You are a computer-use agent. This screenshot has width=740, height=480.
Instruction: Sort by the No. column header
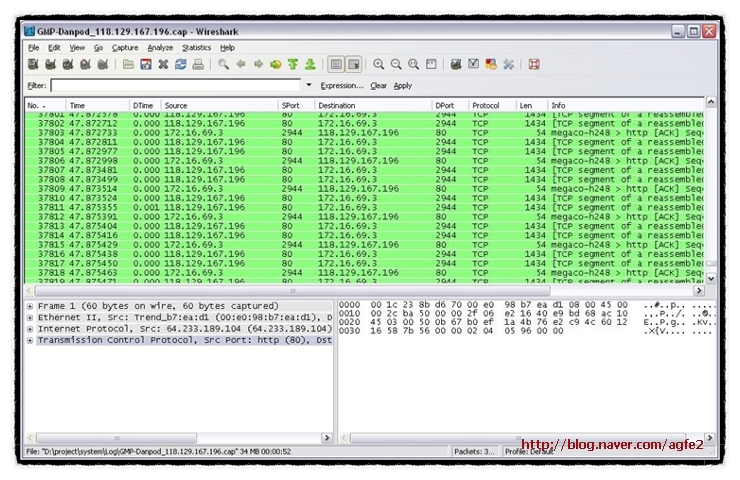click(45, 106)
